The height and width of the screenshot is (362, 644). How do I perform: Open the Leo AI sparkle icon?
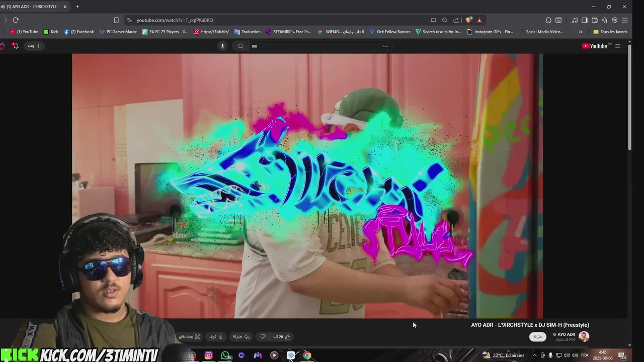(x=605, y=20)
